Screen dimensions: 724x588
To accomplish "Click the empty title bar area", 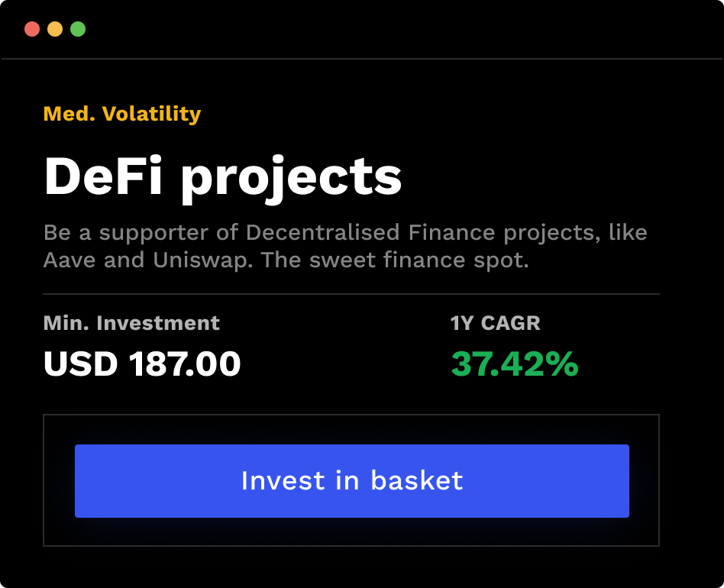I will click(x=382, y=29).
